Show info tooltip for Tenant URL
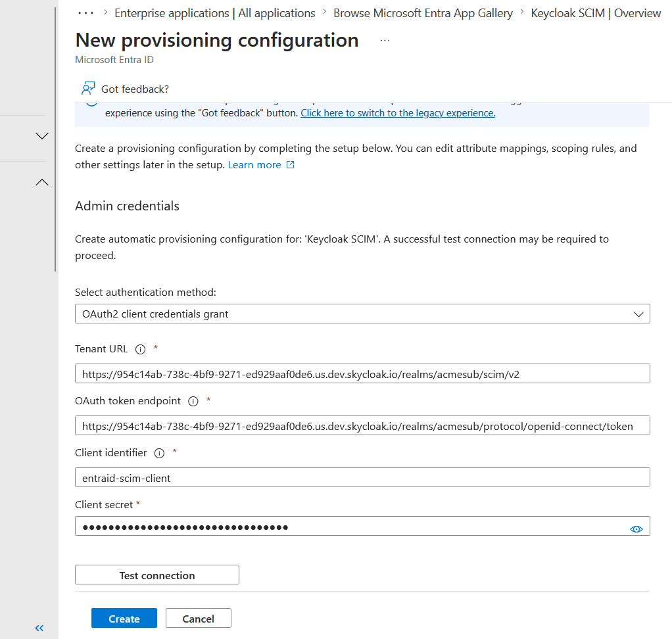Screen dimensions: 672x639 [140, 349]
